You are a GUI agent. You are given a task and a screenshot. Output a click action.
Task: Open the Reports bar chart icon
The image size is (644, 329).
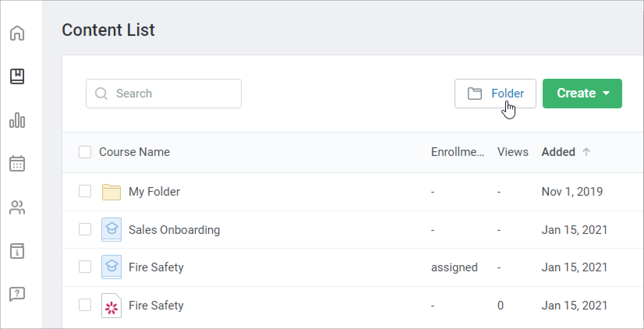(x=17, y=120)
